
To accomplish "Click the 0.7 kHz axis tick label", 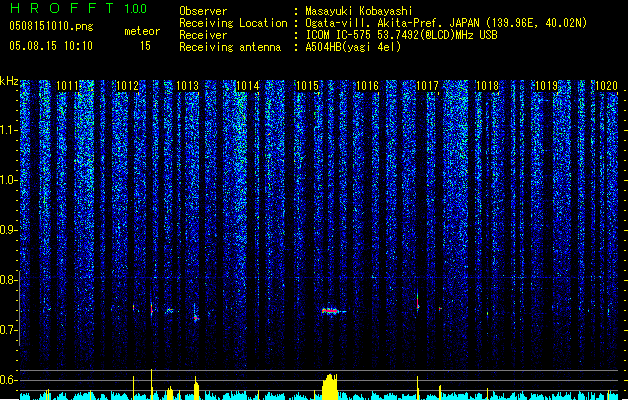I will click(9, 330).
